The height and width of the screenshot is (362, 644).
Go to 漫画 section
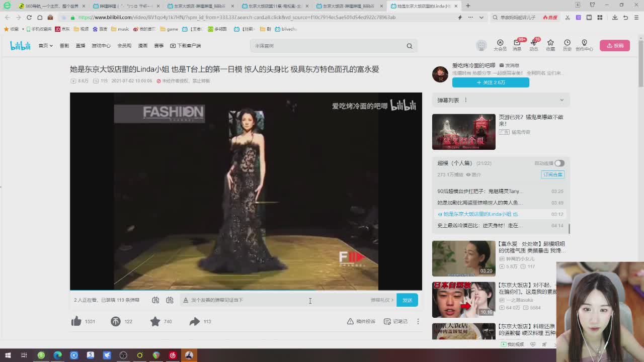[143, 46]
